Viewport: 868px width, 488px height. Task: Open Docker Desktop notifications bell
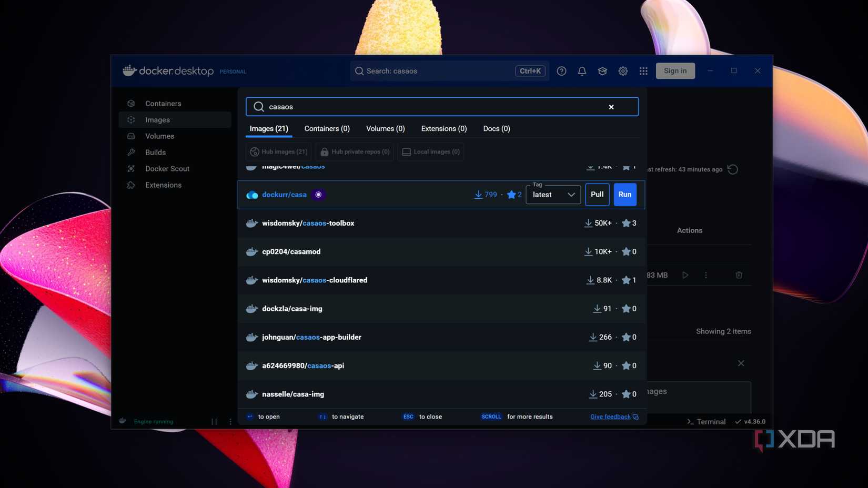tap(582, 70)
